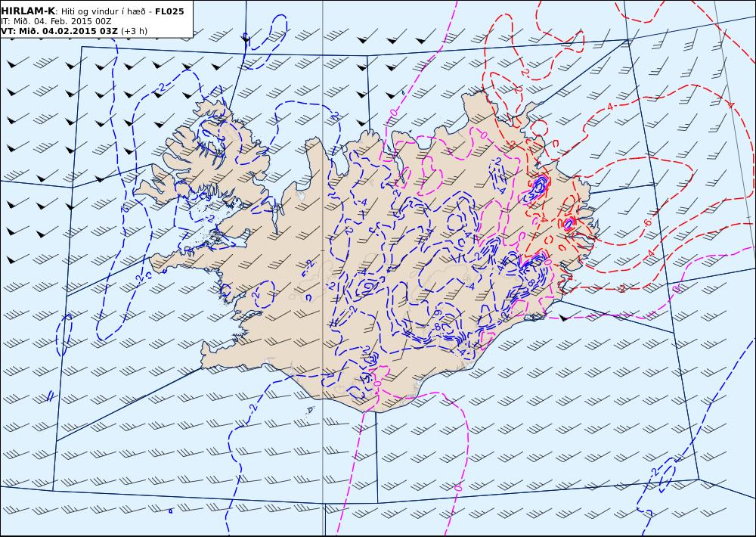Image resolution: width=756 pixels, height=537 pixels.
Task: Click the "VT: Mið. 04.02.2015 03Z" valid time
Action: point(59,31)
